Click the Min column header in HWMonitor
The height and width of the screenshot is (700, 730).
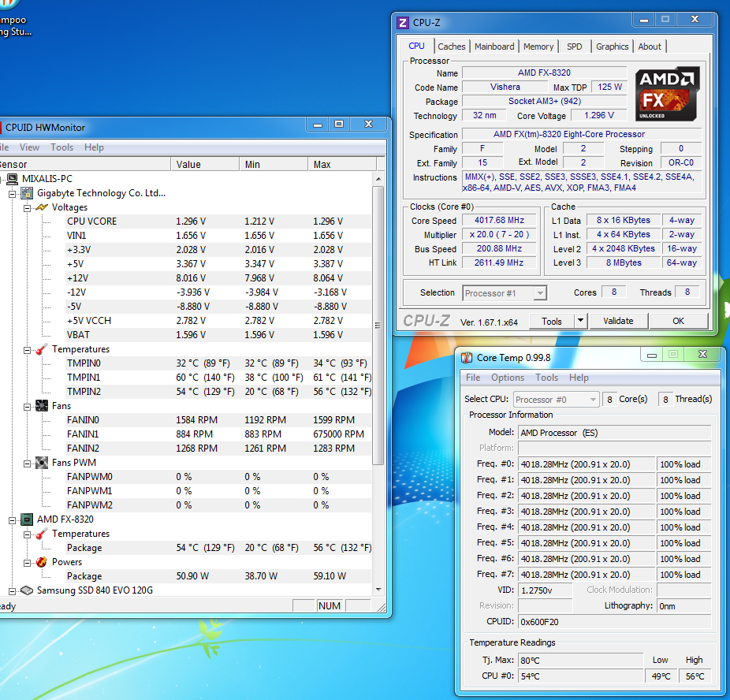tap(274, 164)
